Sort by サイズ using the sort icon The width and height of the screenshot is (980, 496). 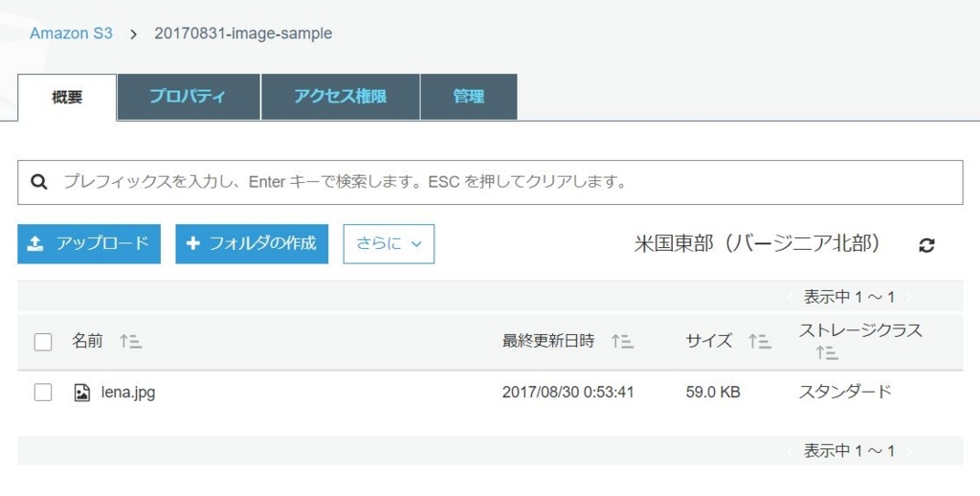pyautogui.click(x=760, y=342)
